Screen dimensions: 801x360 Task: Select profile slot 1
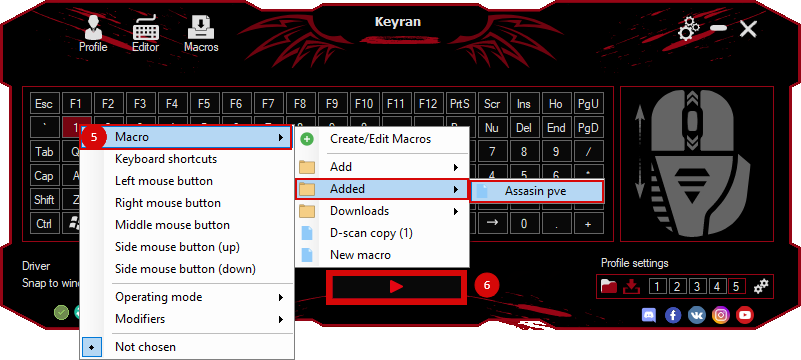tap(657, 286)
